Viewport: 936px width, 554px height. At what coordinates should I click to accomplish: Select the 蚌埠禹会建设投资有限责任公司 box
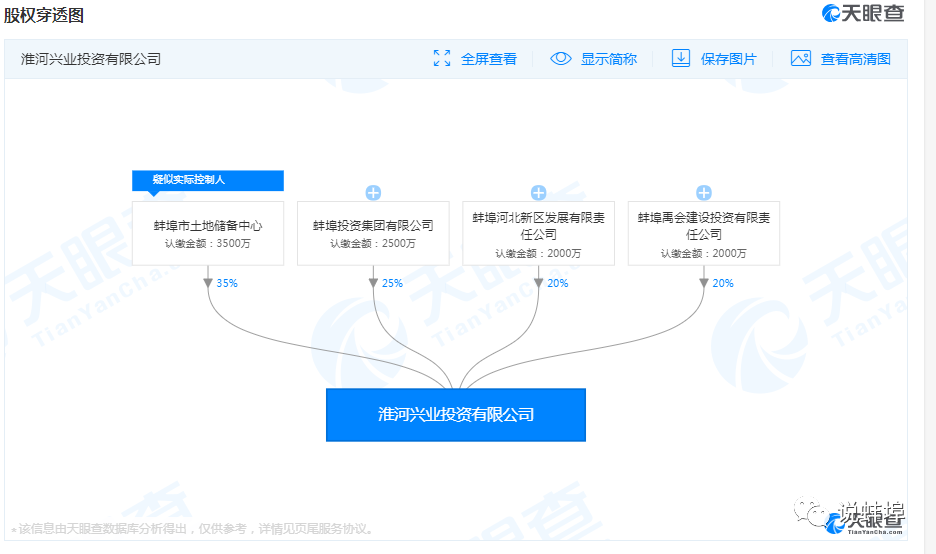(x=704, y=233)
